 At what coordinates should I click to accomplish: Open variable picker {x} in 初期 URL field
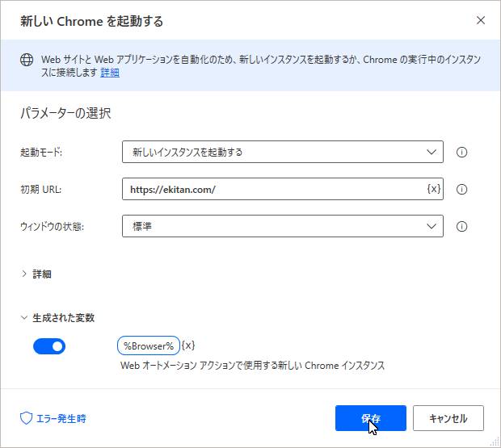(434, 189)
